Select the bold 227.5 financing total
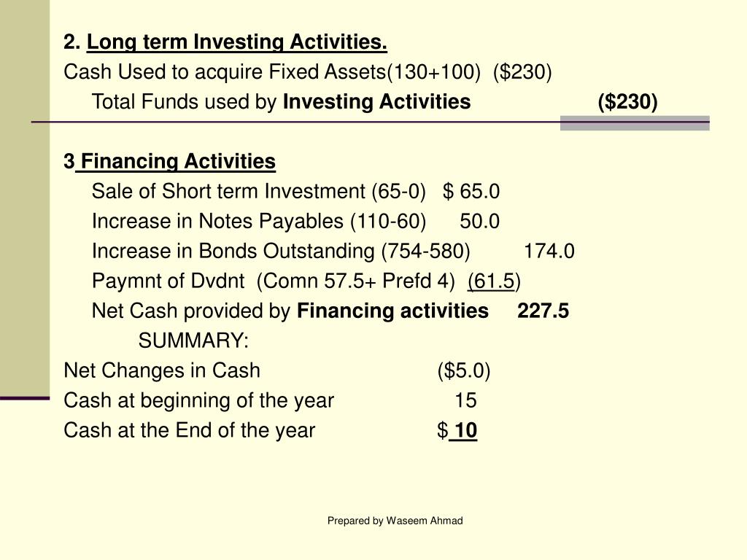The height and width of the screenshot is (560, 747). [543, 311]
